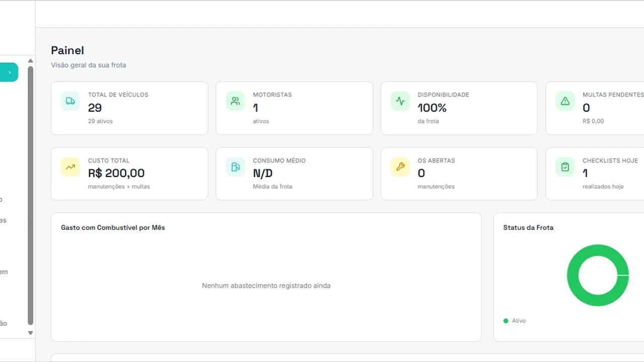Select the 'Visão geral da sua frota' subtitle
644x362 pixels.
coord(89,65)
